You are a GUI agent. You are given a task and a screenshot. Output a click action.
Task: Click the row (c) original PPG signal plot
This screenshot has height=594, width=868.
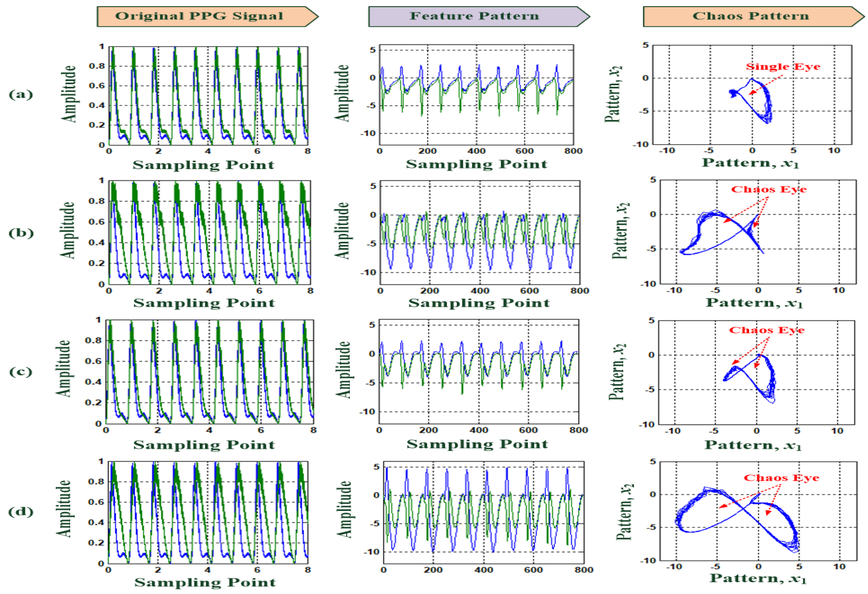click(210, 372)
